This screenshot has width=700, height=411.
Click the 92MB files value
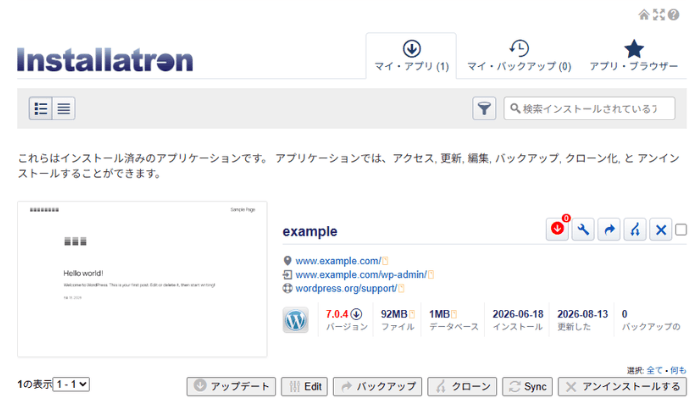(394, 314)
